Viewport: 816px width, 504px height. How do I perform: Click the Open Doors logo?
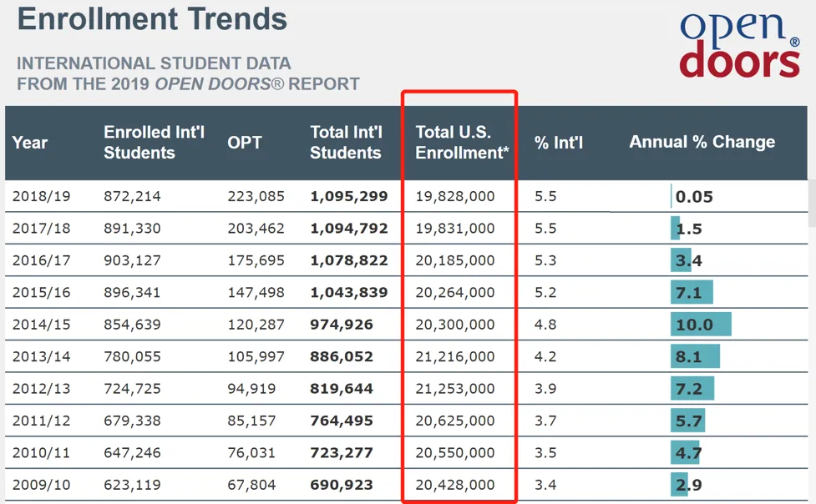click(739, 46)
